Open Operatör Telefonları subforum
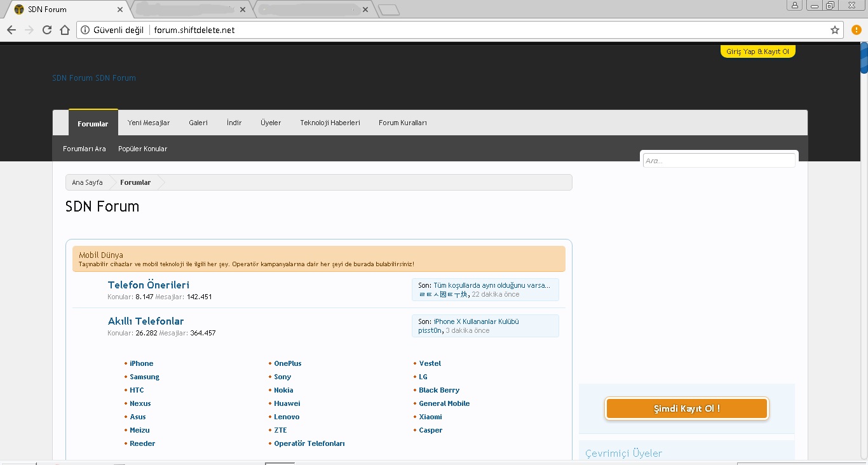This screenshot has height=465, width=868. click(x=309, y=443)
